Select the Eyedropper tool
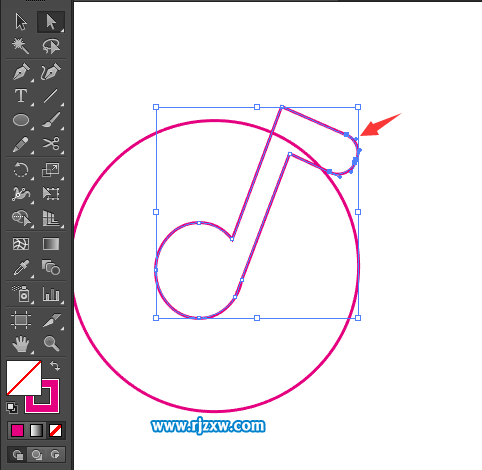The width and height of the screenshot is (482, 470). [x=21, y=268]
